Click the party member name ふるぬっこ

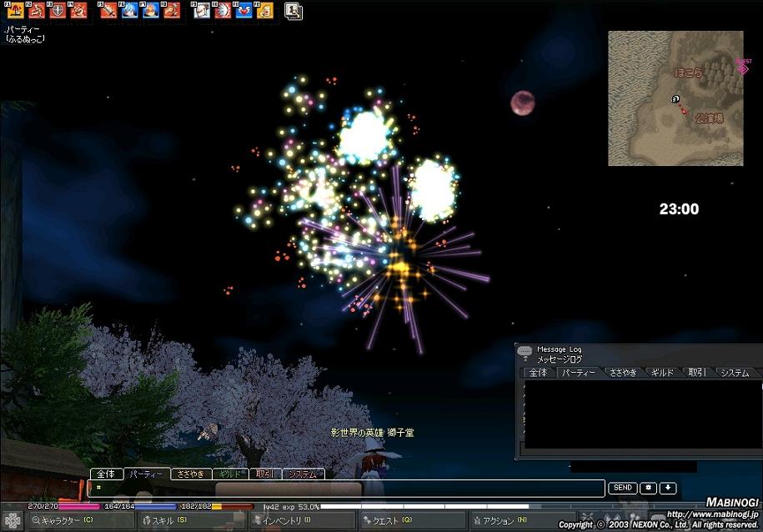25,39
